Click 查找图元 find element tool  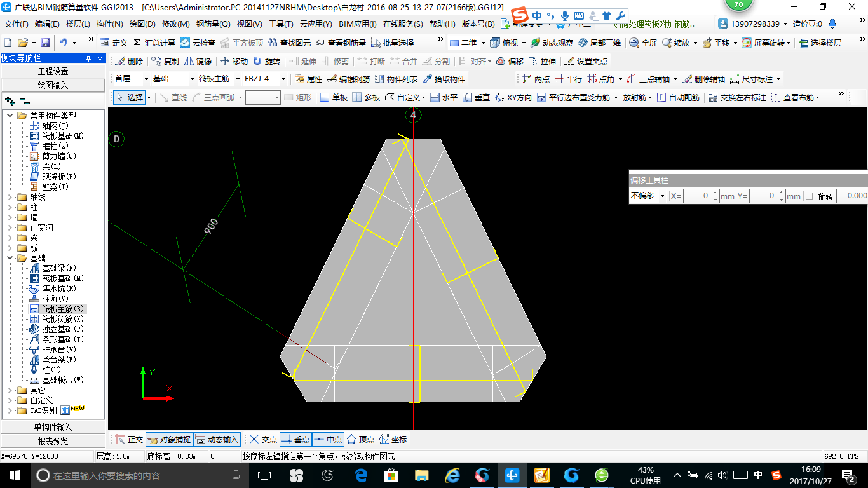tap(289, 43)
